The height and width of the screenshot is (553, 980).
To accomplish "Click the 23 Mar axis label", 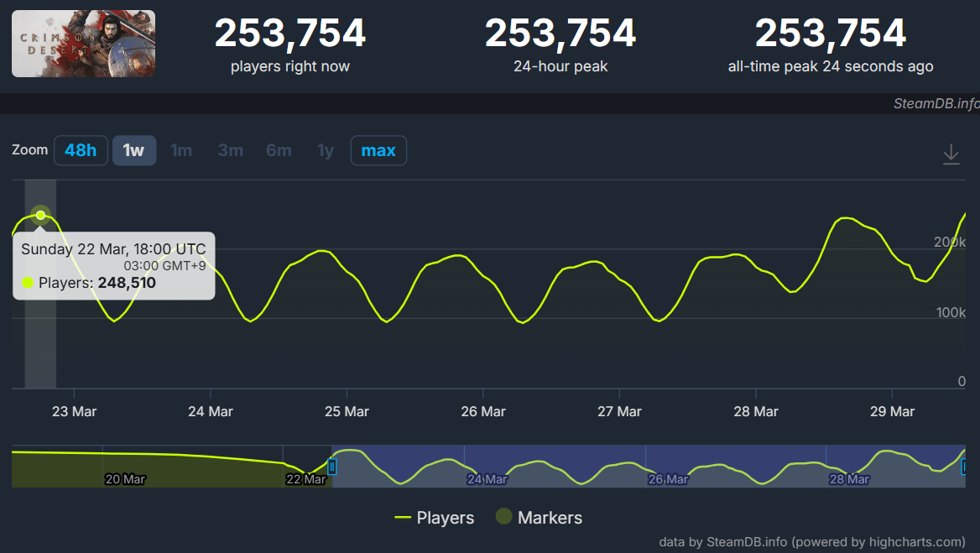I will tap(75, 412).
